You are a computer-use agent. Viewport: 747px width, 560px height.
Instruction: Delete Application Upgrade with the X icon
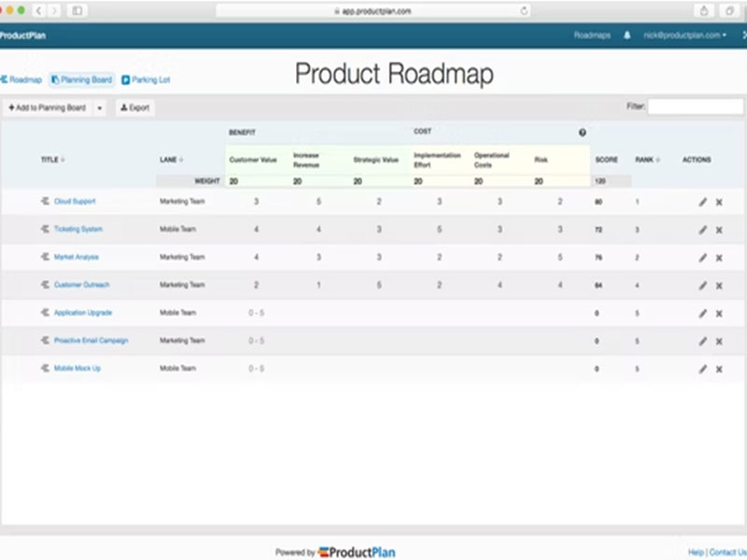[x=717, y=313]
